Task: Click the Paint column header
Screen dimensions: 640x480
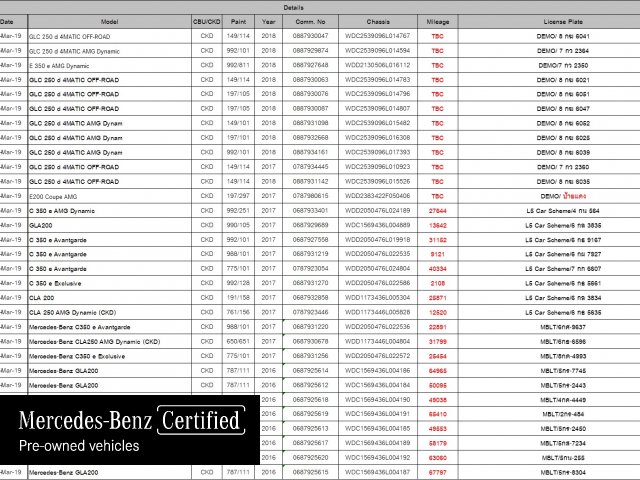Action: 238,22
